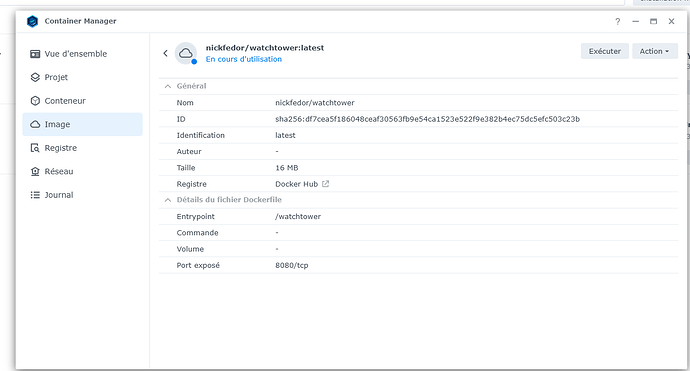This screenshot has width=690, height=371.
Task: Click the watchtower image cloud icon
Action: click(186, 53)
